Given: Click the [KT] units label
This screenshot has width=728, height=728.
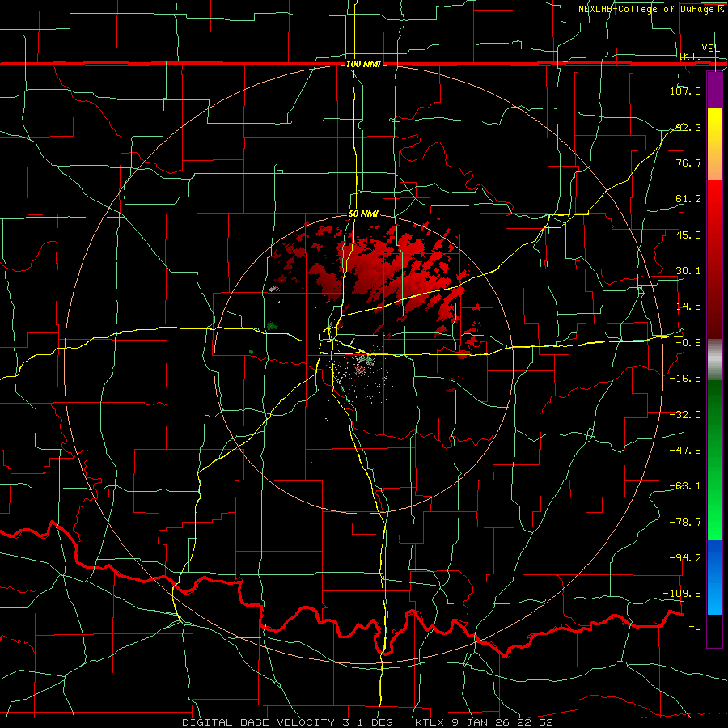Looking at the screenshot, I should pos(691,56).
